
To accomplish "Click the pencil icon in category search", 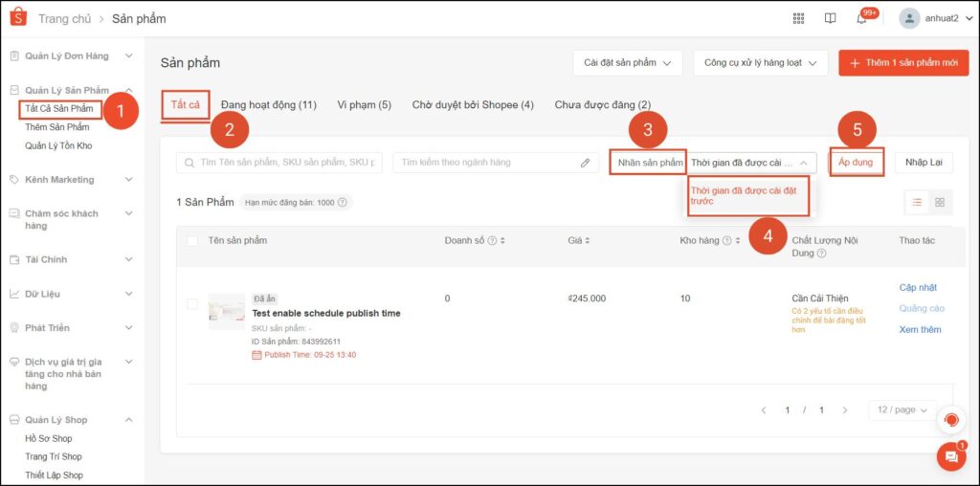I will tap(585, 163).
